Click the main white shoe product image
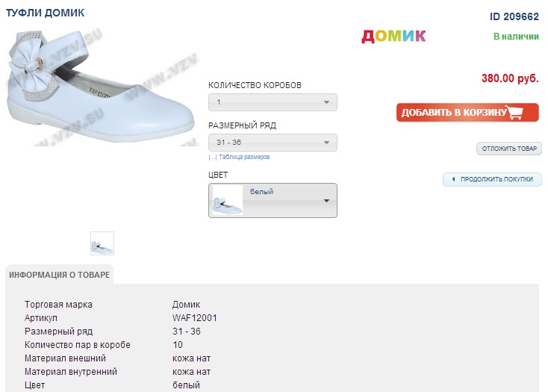The image size is (548, 392). 102,87
